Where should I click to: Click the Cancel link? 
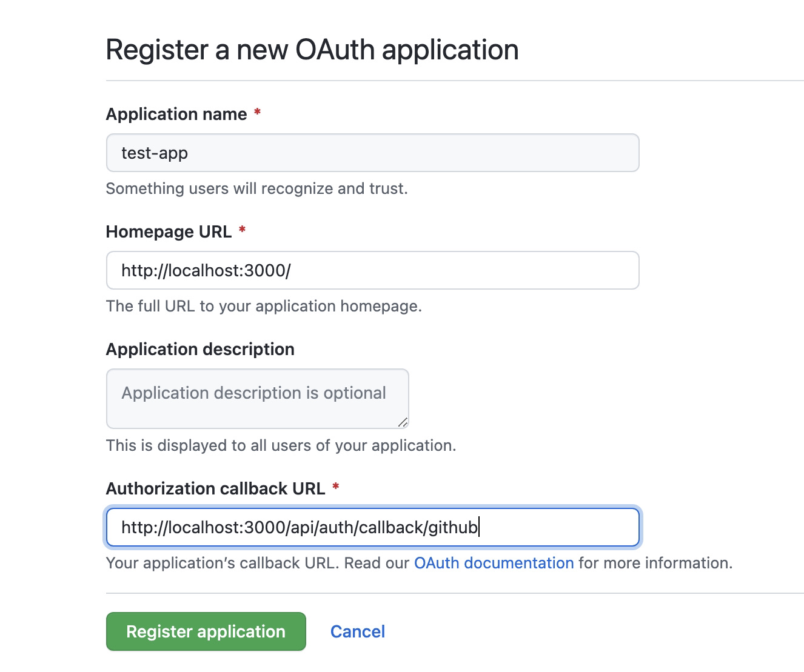pyautogui.click(x=358, y=631)
